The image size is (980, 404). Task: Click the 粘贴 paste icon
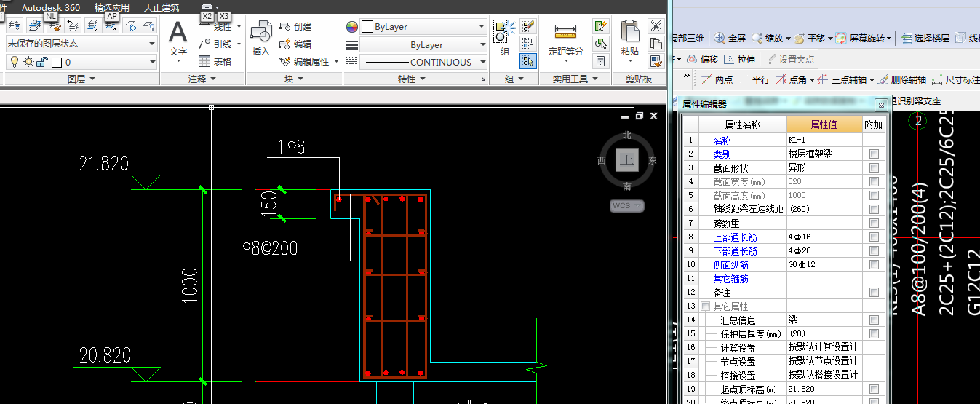[630, 39]
